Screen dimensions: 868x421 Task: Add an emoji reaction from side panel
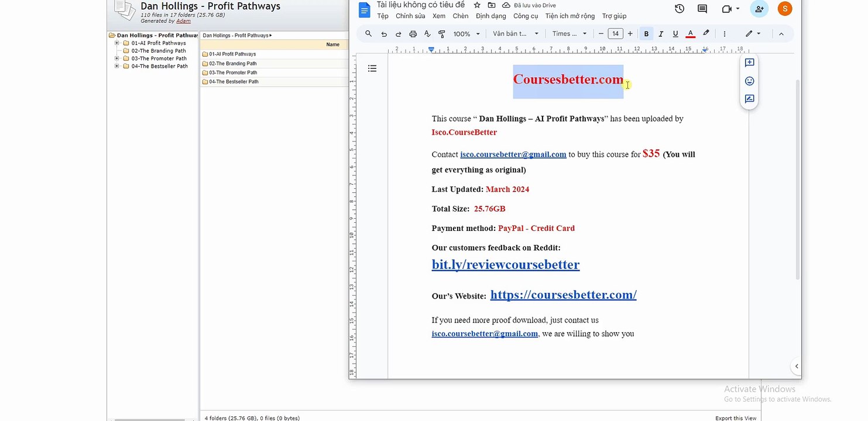[x=749, y=81]
